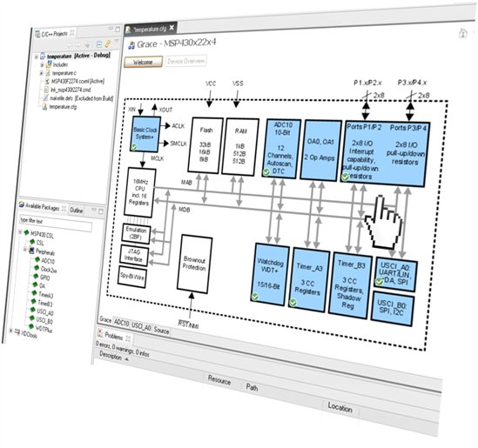Toggle the USCI_A0 enabled checkmark
The height and width of the screenshot is (448, 478).
click(x=380, y=281)
